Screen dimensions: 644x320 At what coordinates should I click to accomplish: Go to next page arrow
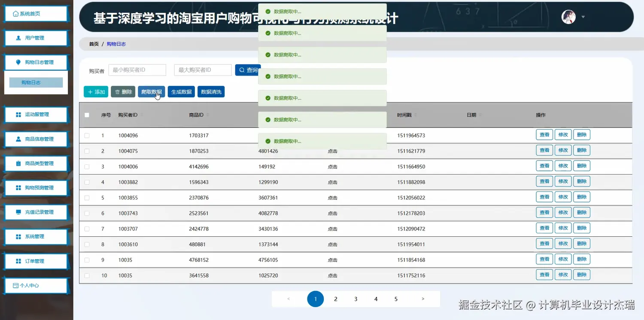[423, 299]
